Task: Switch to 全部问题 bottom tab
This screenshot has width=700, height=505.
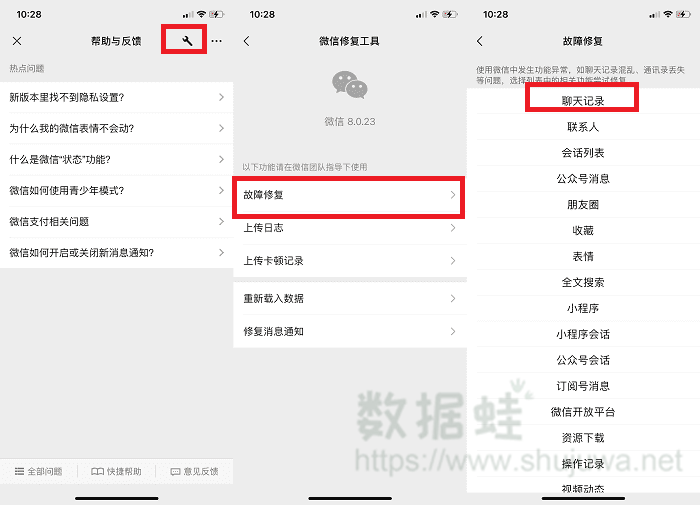Action: click(x=38, y=472)
